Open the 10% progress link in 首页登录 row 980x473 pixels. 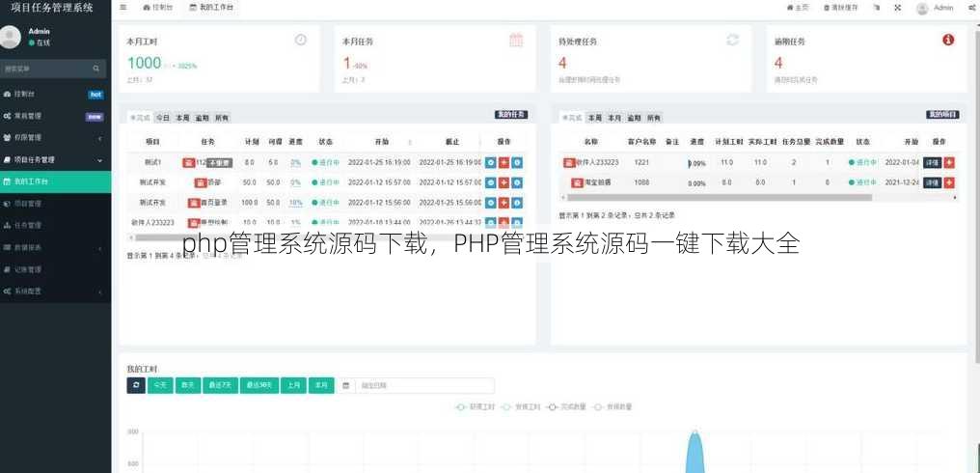click(x=295, y=204)
